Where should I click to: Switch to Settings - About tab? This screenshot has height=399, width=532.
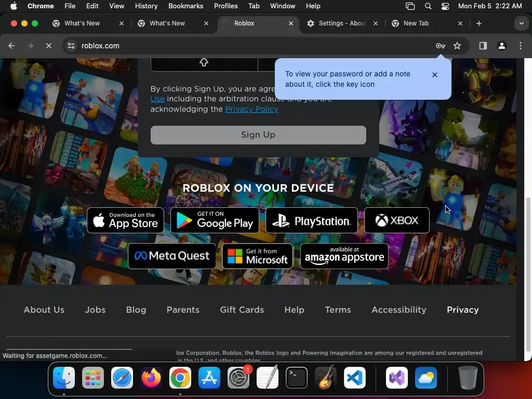coord(342,23)
